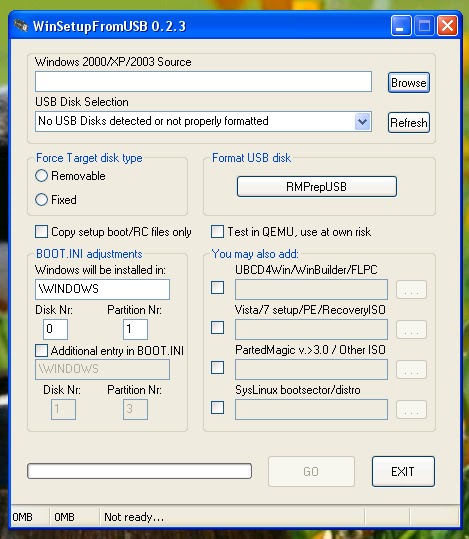Click the browse button beside the SysLinux field

click(411, 409)
